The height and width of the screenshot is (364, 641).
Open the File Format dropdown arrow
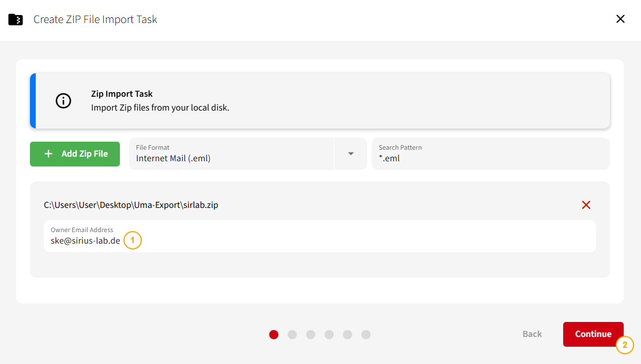pyautogui.click(x=350, y=154)
